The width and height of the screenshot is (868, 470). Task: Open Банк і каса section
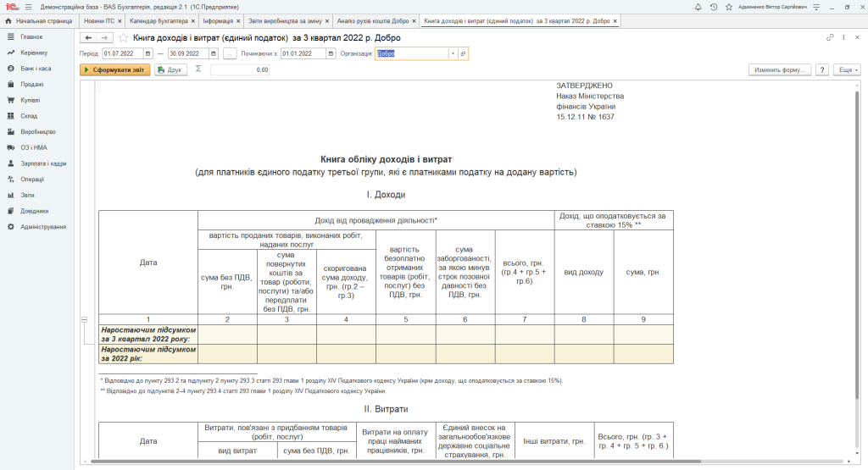36,69
